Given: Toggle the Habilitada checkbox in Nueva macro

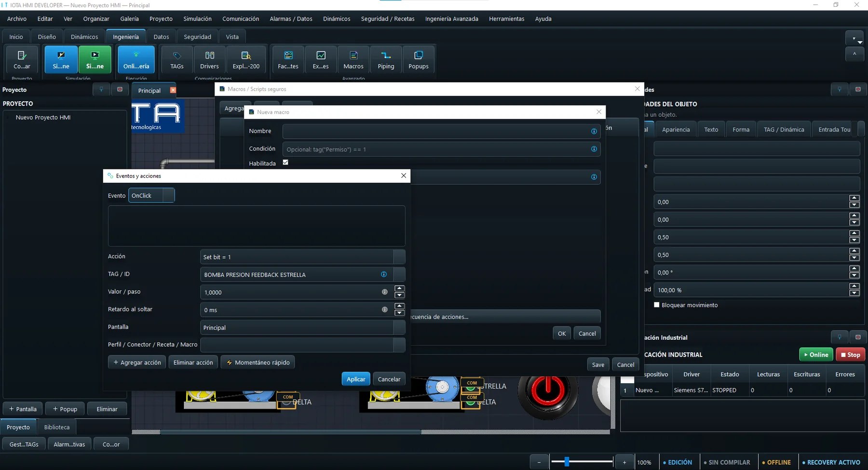Looking at the screenshot, I should click(285, 163).
